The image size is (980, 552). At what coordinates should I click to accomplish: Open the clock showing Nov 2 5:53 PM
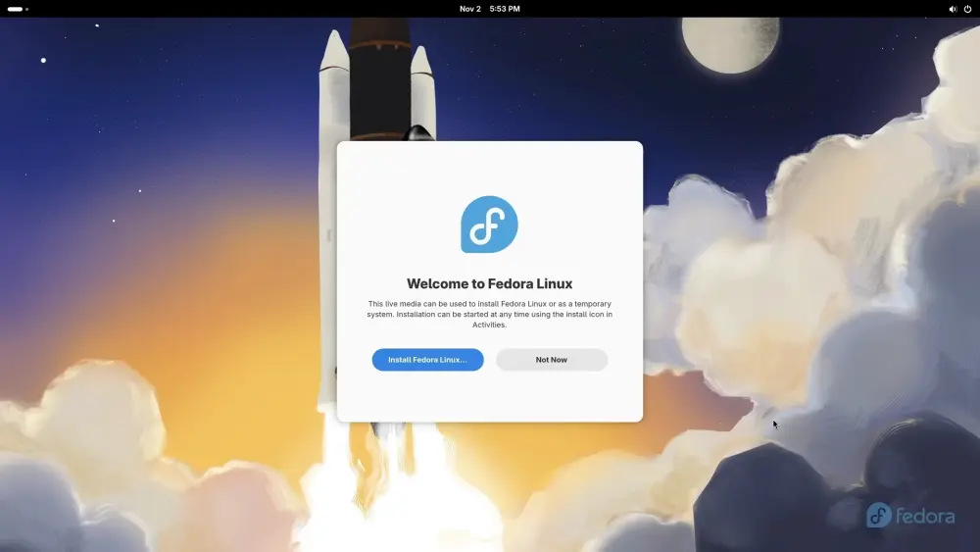point(489,9)
